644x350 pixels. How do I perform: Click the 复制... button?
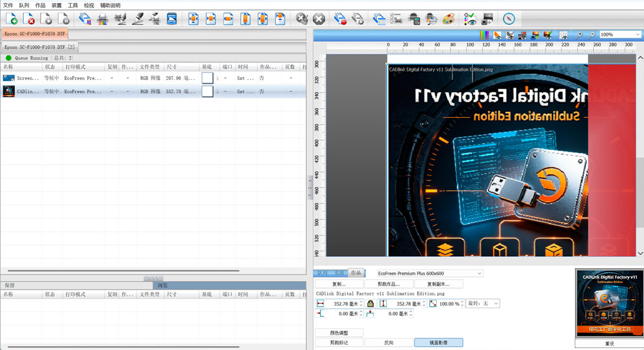point(339,284)
